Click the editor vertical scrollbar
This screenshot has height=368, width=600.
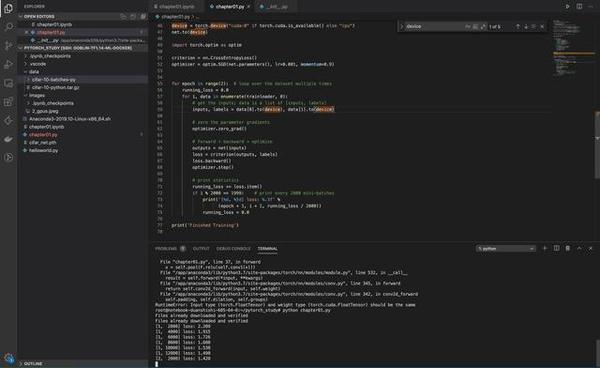click(597, 145)
